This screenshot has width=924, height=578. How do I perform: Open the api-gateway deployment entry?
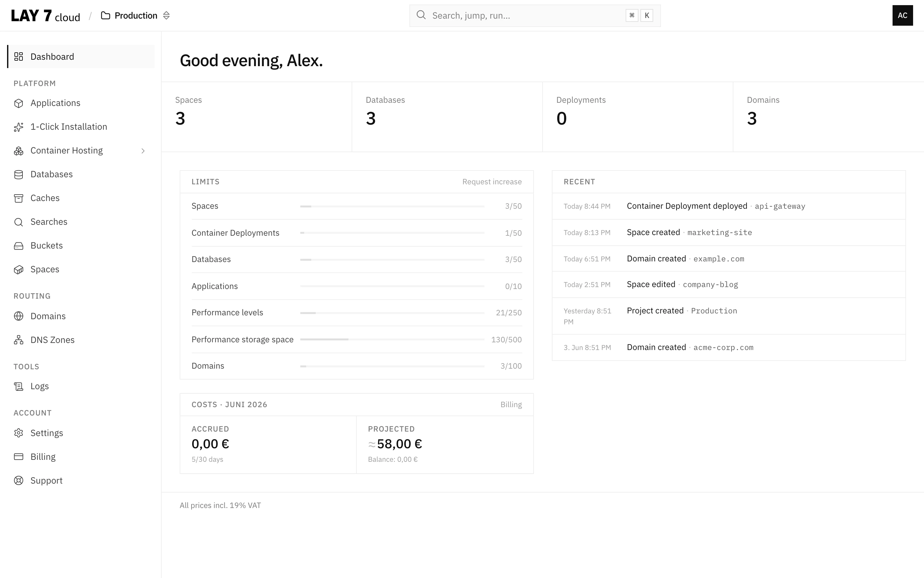point(729,206)
